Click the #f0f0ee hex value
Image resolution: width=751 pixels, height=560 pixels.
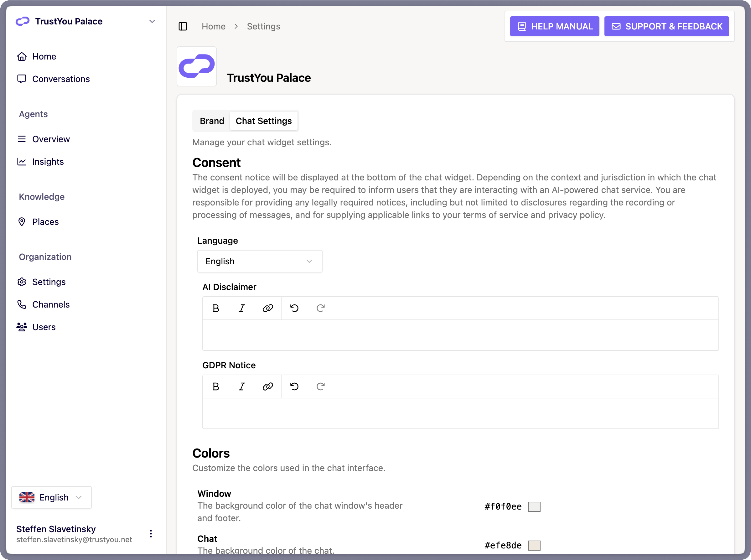click(503, 506)
